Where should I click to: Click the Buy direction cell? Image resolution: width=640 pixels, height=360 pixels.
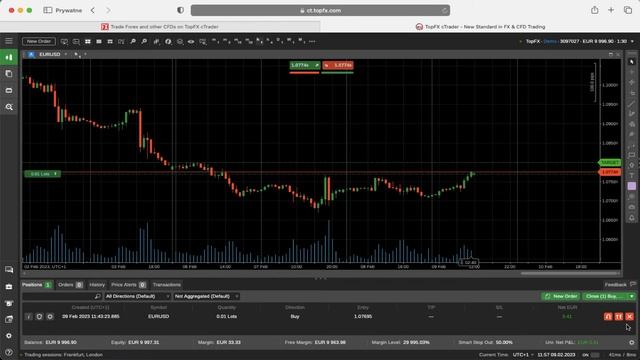[295, 316]
